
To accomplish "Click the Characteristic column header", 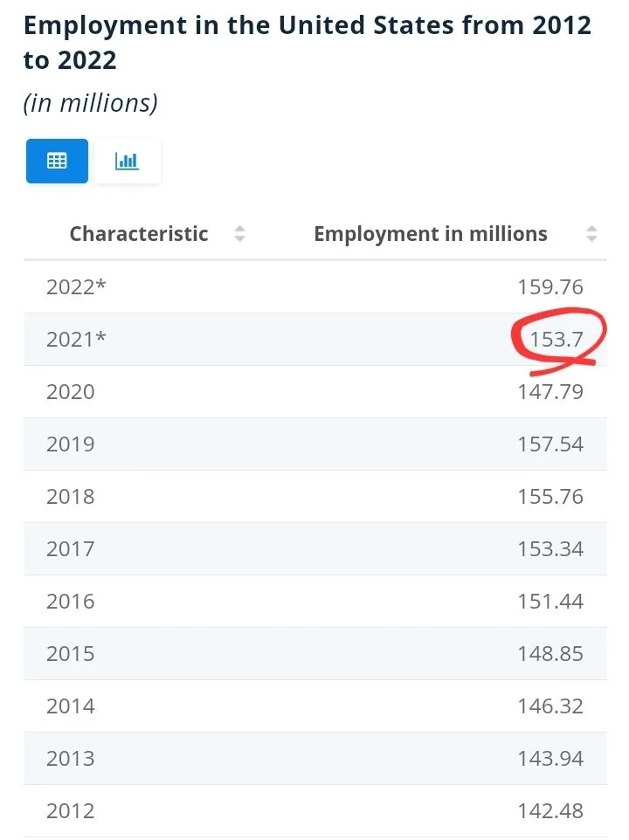I will click(x=139, y=234).
